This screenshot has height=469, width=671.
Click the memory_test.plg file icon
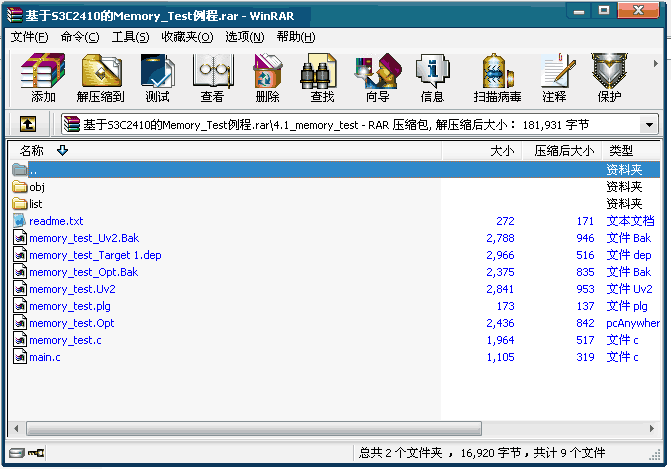[20, 306]
